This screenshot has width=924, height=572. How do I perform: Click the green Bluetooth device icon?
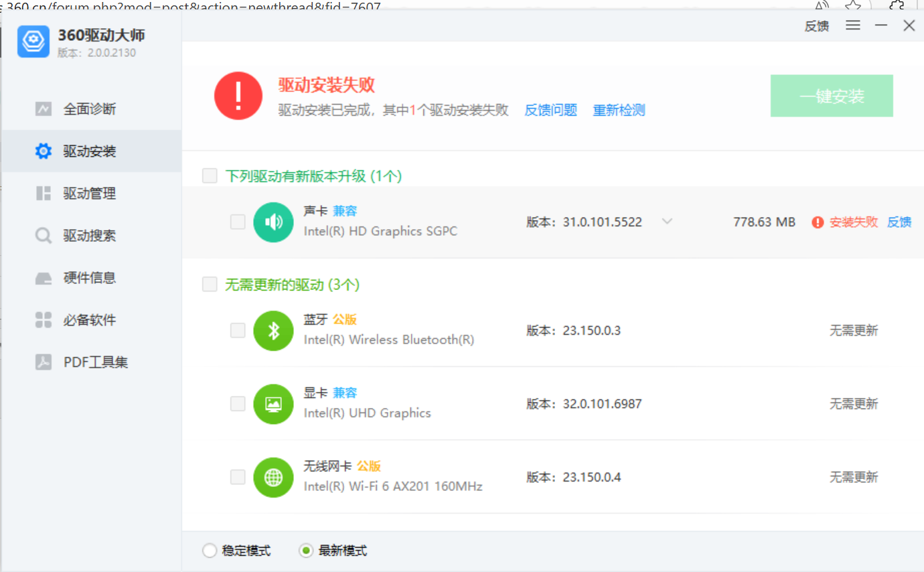(x=273, y=331)
